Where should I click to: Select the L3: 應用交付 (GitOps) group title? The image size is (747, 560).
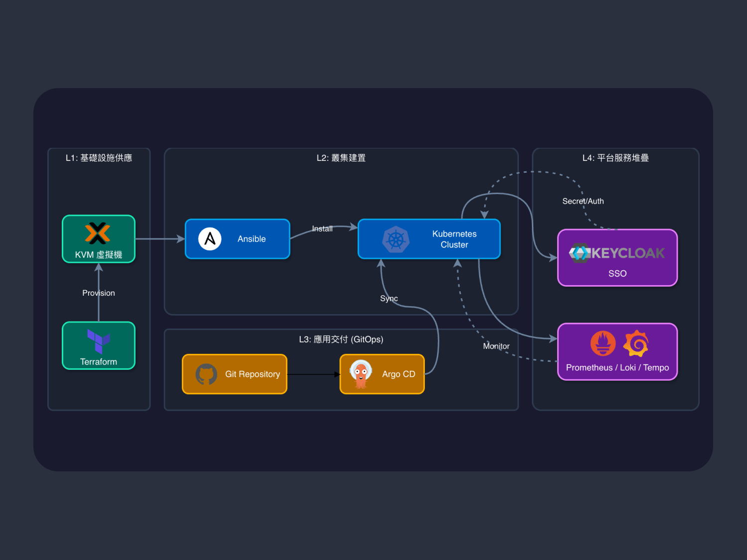(x=341, y=339)
